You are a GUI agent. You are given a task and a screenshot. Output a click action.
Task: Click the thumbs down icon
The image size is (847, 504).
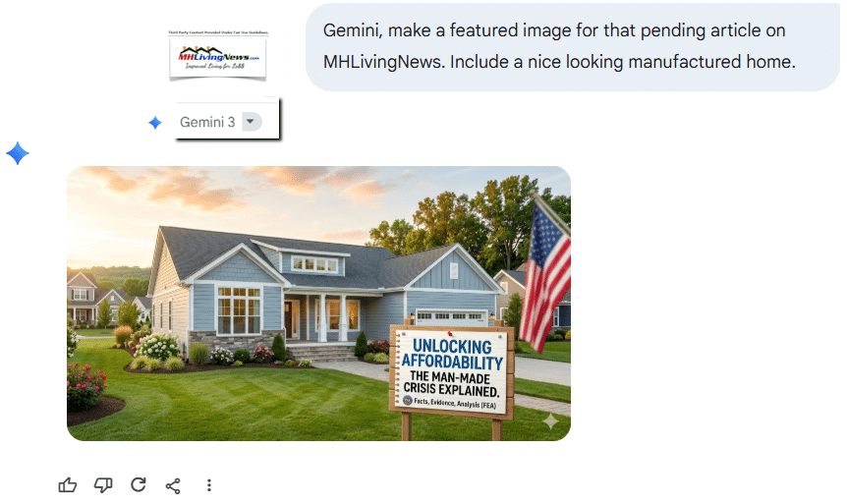[103, 485]
